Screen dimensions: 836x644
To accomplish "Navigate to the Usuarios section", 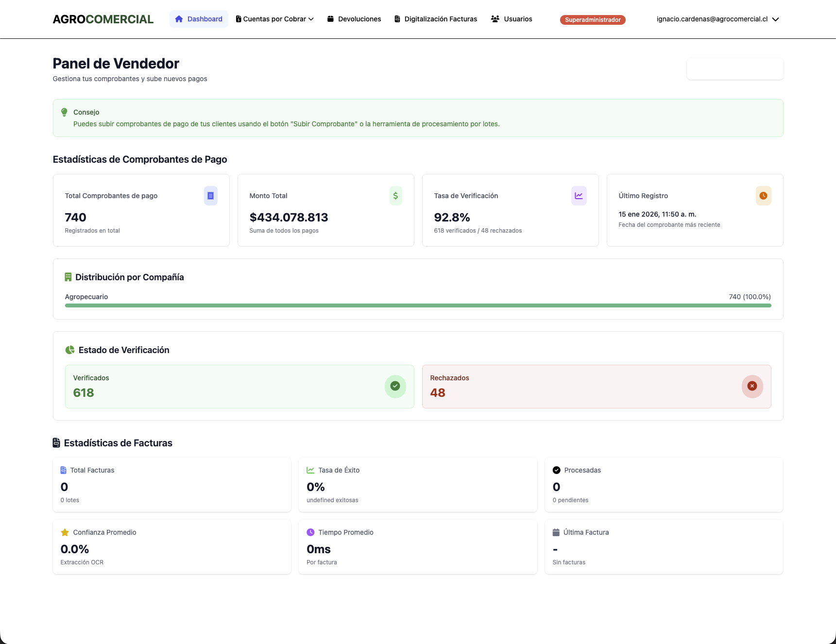I will [x=512, y=19].
